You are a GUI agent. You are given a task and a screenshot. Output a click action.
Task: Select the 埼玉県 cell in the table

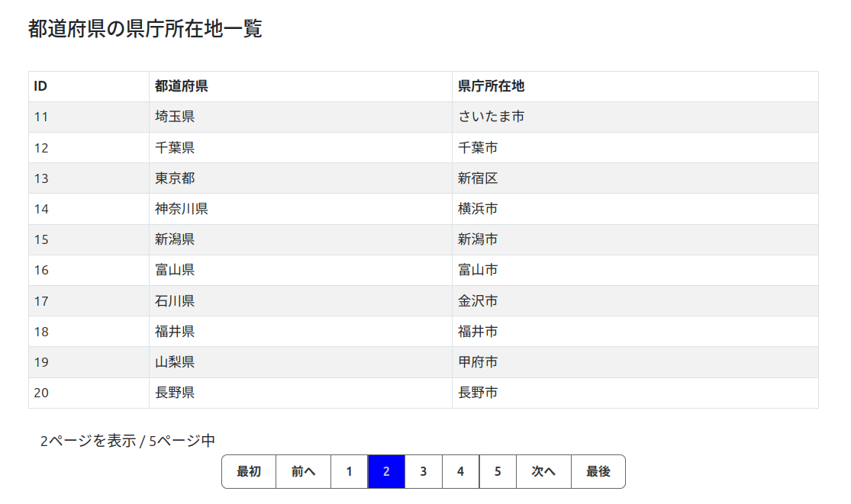[x=175, y=117]
